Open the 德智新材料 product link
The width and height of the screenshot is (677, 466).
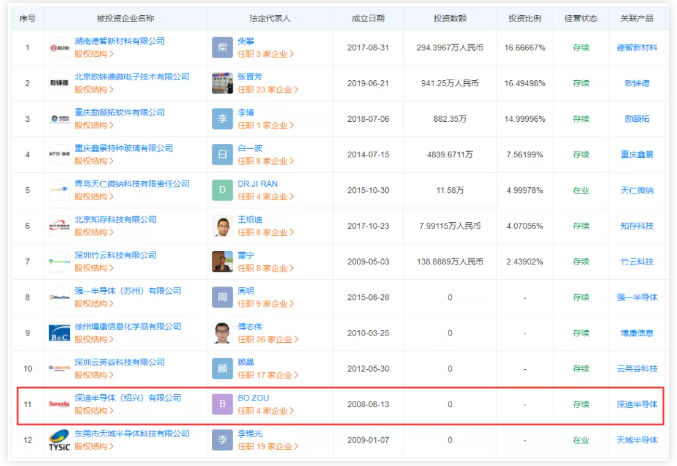click(x=637, y=48)
